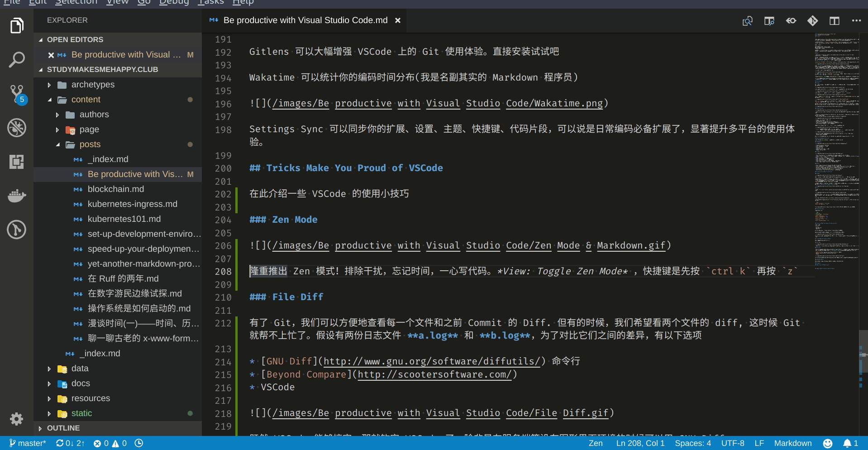The image size is (868, 450).
Task: Open the Debug menu
Action: (174, 2)
